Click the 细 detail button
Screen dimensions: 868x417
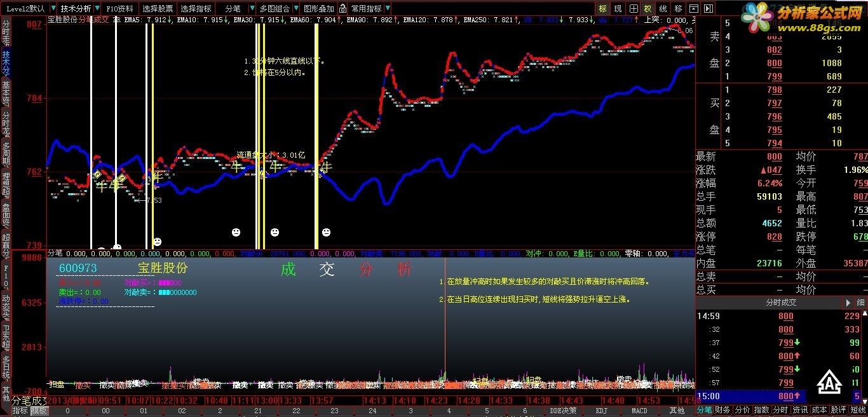pos(861,303)
